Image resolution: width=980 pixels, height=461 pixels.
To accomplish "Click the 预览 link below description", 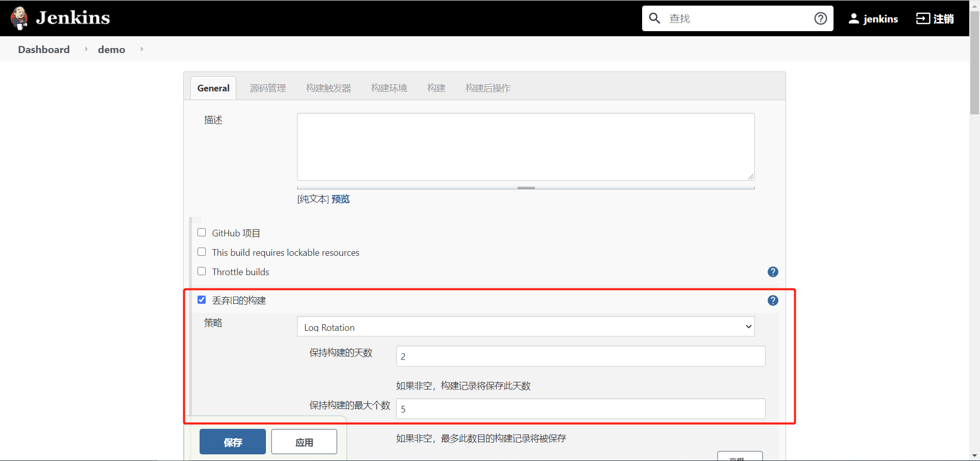I will coord(340,199).
